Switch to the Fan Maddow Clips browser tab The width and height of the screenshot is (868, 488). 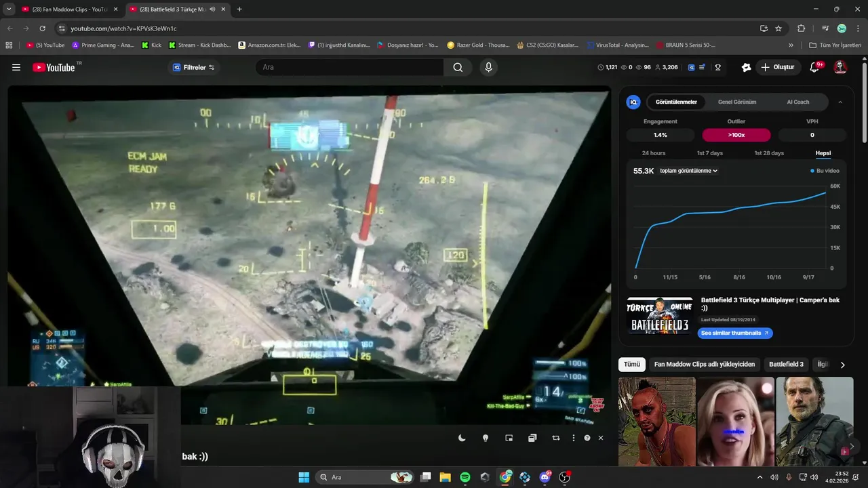(x=70, y=9)
